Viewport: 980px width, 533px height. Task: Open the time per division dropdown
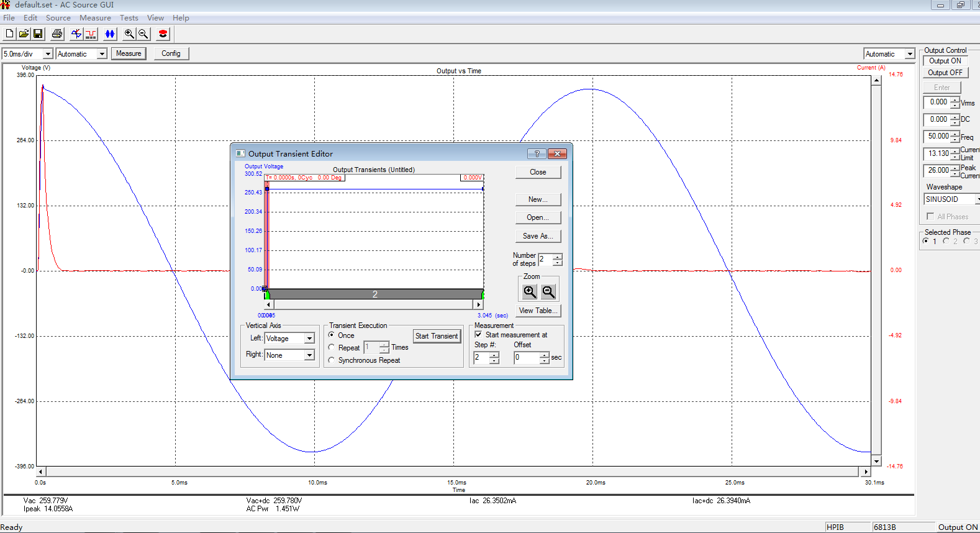(x=48, y=54)
